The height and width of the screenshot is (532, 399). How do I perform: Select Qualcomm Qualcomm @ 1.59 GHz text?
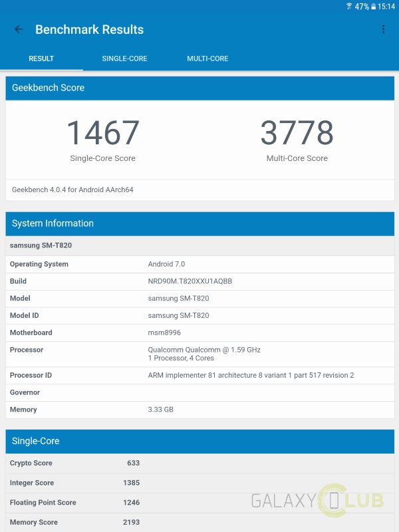pos(204,350)
